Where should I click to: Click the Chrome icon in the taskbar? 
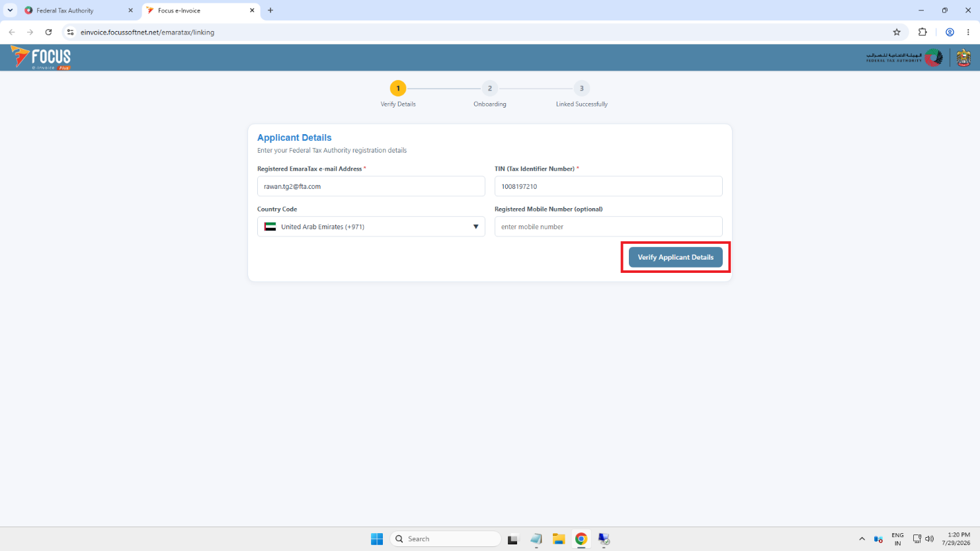(581, 539)
